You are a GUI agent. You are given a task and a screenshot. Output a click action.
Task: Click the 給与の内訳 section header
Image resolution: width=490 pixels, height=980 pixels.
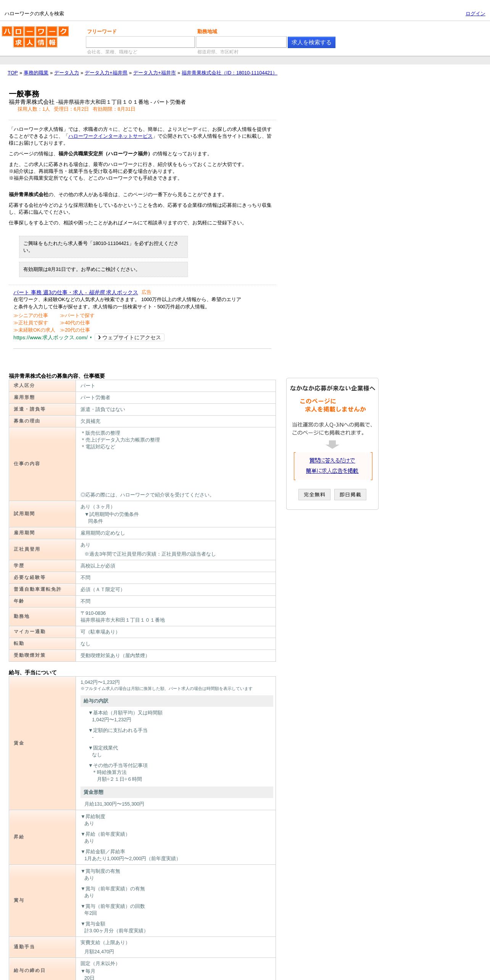pyautogui.click(x=177, y=701)
